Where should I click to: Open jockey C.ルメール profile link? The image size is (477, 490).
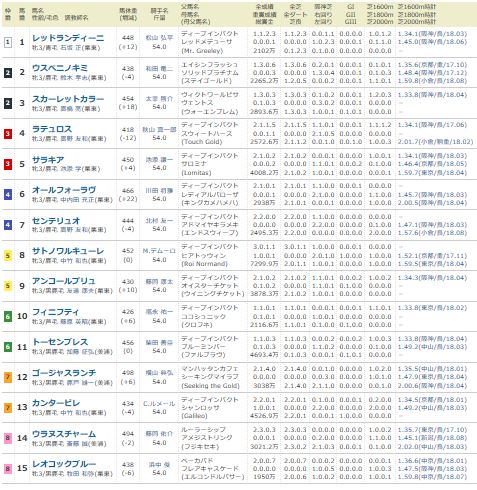[x=159, y=404]
